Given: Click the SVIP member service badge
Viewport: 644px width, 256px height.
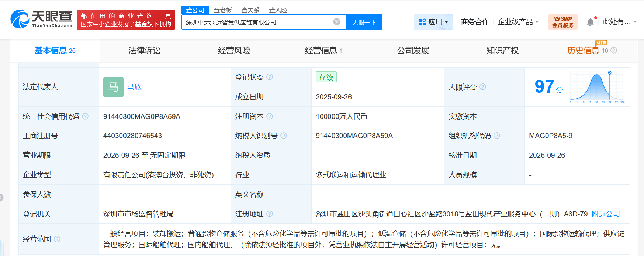Looking at the screenshot, I should pos(562,22).
